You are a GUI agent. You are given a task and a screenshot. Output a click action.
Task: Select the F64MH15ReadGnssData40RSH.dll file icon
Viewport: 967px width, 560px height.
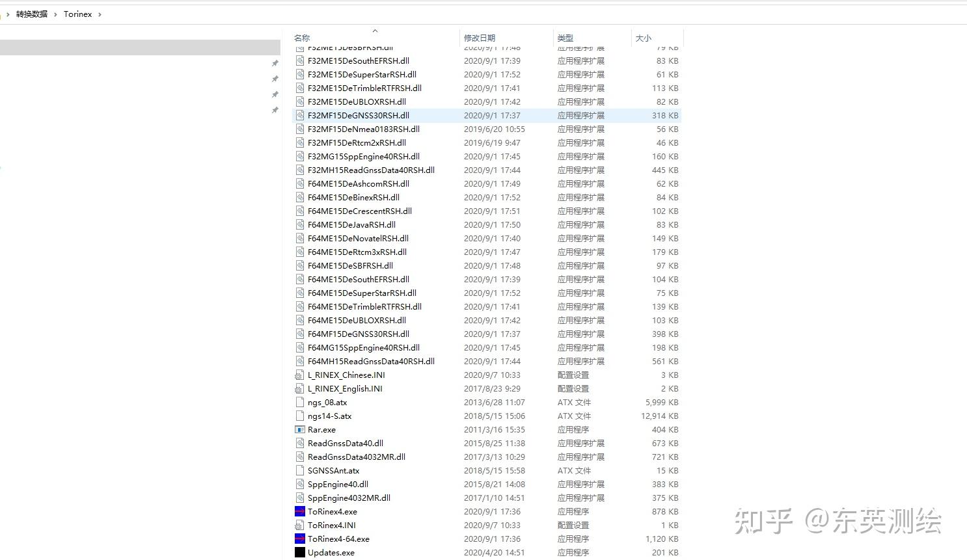[300, 361]
